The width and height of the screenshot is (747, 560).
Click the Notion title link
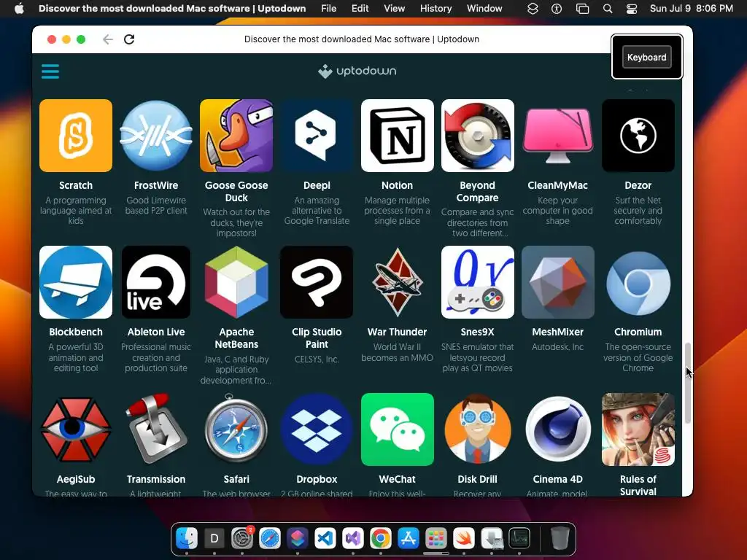pyautogui.click(x=398, y=185)
